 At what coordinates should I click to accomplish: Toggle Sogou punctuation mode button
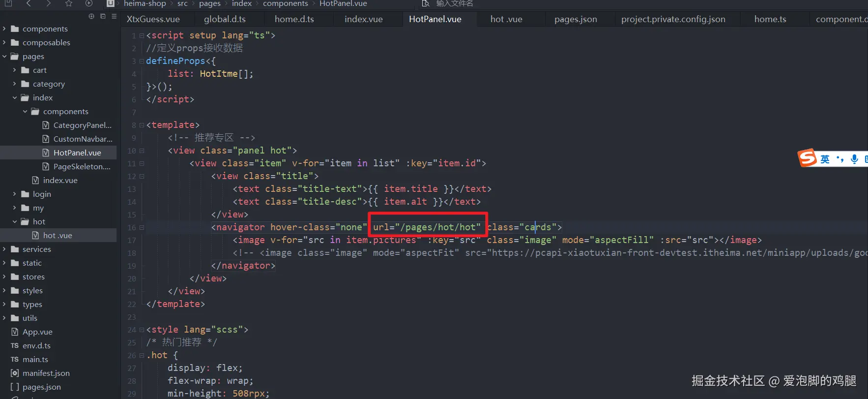pos(840,159)
